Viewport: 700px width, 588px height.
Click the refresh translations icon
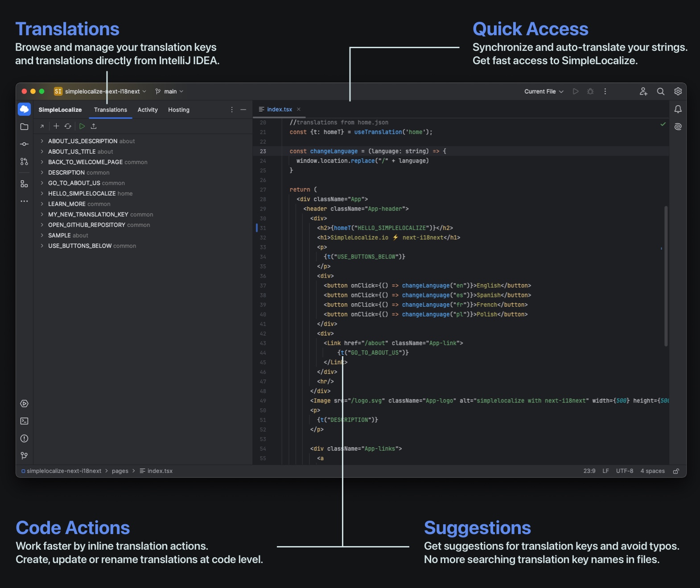tap(68, 126)
